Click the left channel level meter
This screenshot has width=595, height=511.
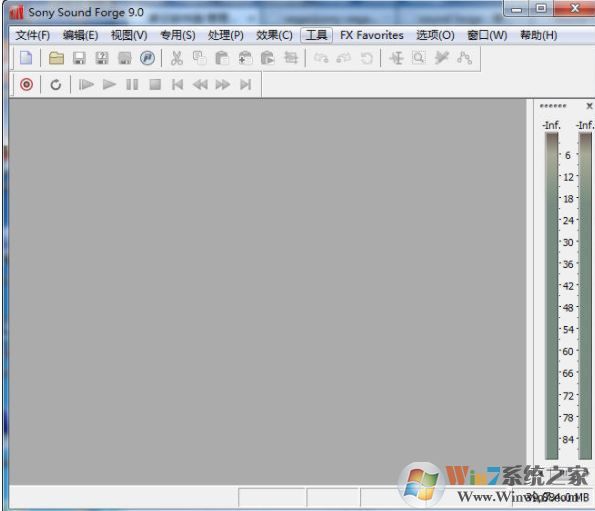551,296
